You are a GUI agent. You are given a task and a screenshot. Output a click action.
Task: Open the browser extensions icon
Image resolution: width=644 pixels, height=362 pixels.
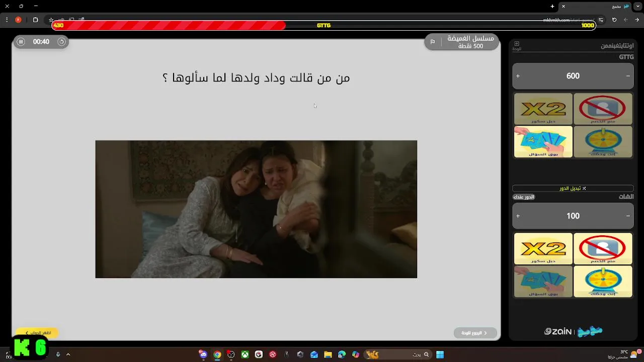pos(35,20)
